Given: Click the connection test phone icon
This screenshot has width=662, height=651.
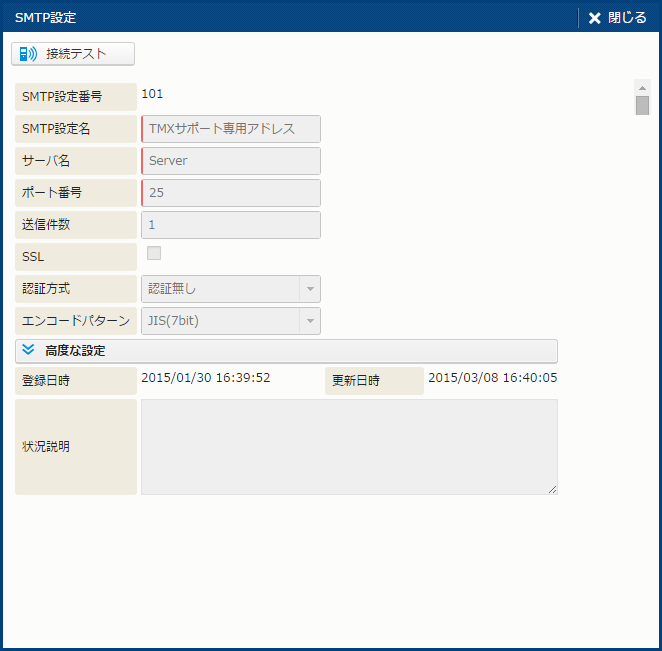Looking at the screenshot, I should pyautogui.click(x=28, y=54).
